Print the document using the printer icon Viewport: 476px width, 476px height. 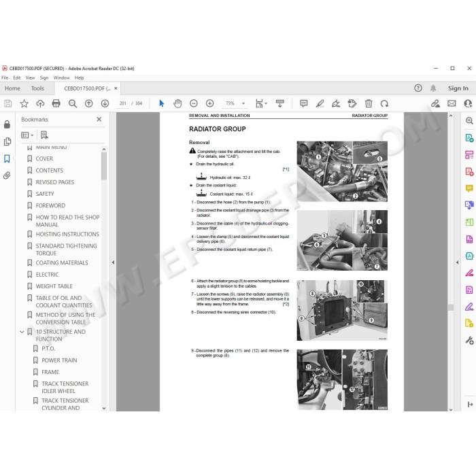pyautogui.click(x=56, y=103)
